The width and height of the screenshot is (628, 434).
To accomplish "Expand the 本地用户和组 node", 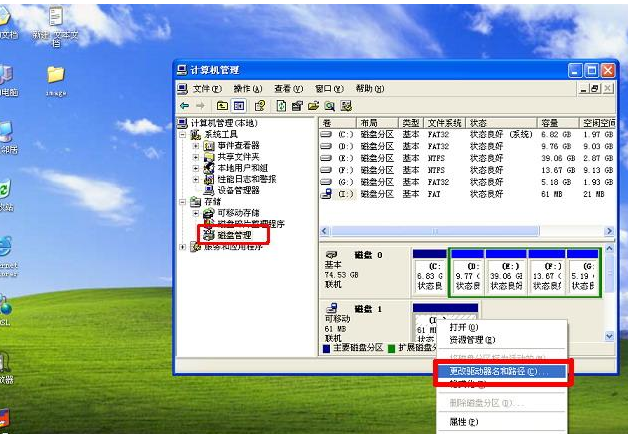I will (x=196, y=168).
